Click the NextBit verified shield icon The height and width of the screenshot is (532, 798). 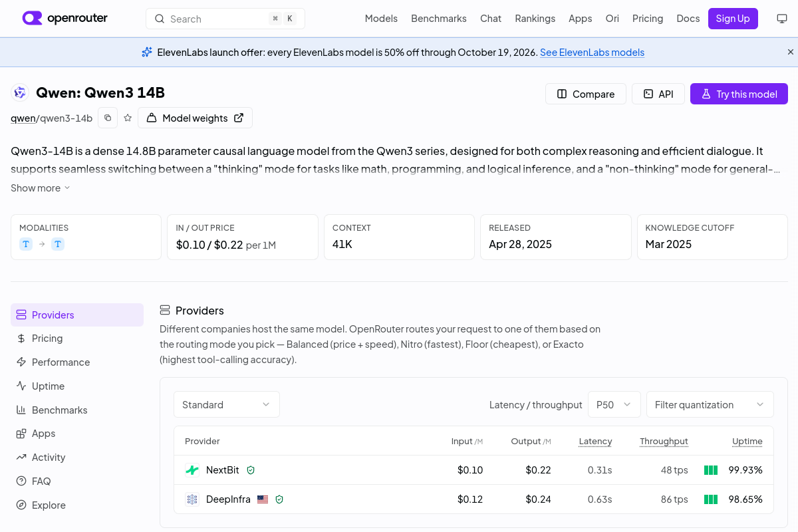[x=251, y=470]
